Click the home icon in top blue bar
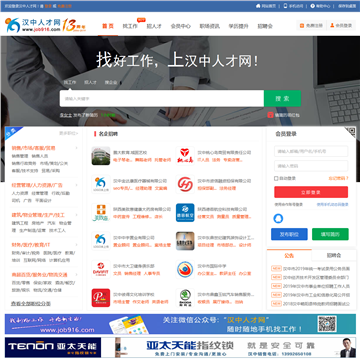The image size is (360, 360). pyautogui.click(x=258, y=6)
